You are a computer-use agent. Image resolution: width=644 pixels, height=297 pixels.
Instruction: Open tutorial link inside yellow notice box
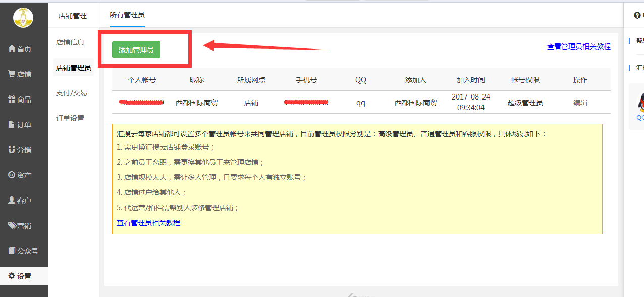coord(148,223)
